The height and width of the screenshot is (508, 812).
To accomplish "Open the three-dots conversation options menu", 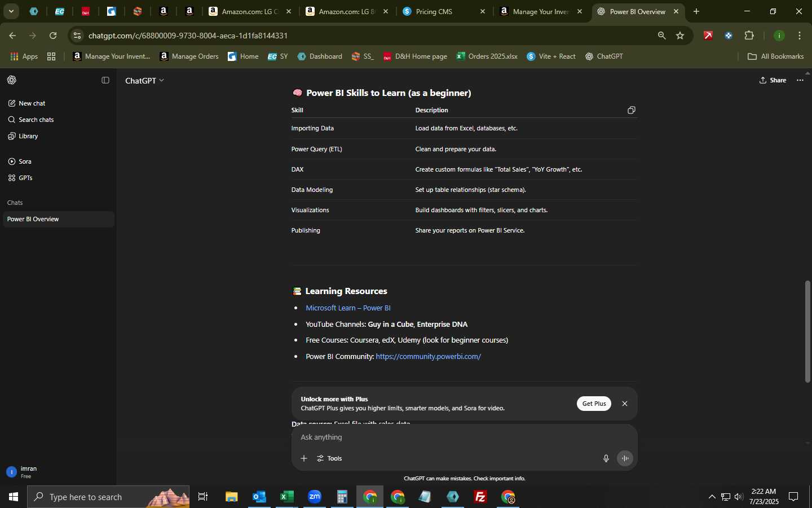I will point(800,80).
